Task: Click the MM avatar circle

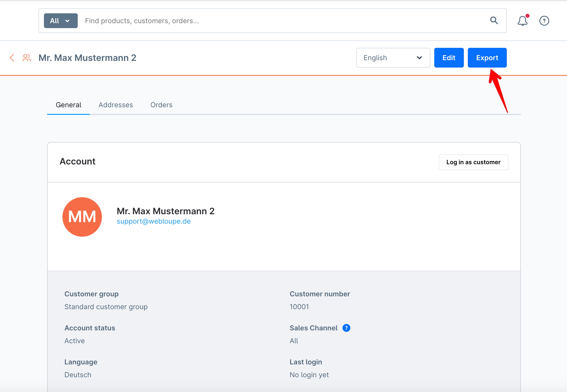Action: 82,217
